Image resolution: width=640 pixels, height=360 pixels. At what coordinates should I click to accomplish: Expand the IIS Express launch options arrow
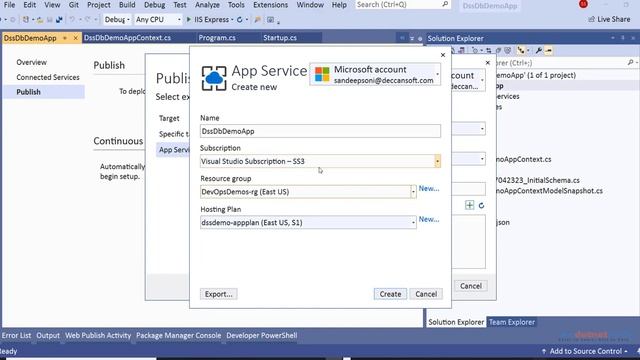pos(232,20)
